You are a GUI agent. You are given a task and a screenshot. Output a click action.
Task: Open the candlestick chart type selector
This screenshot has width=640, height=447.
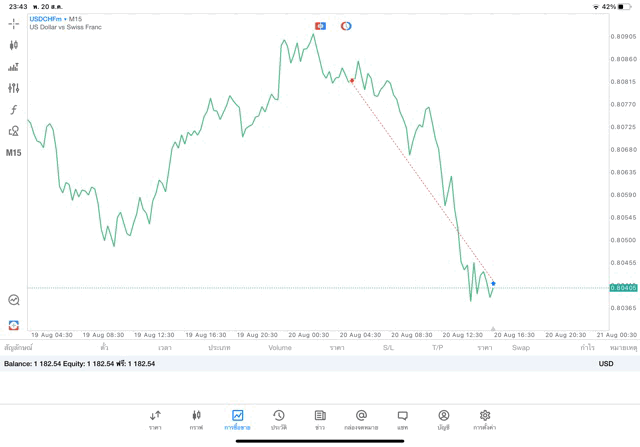click(x=14, y=45)
